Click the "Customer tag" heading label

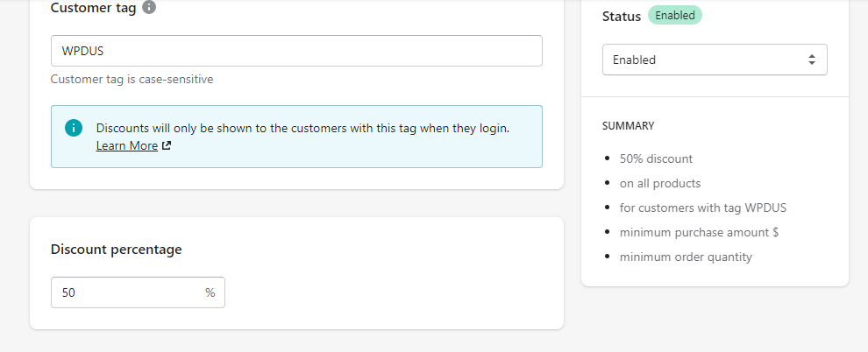click(x=91, y=8)
